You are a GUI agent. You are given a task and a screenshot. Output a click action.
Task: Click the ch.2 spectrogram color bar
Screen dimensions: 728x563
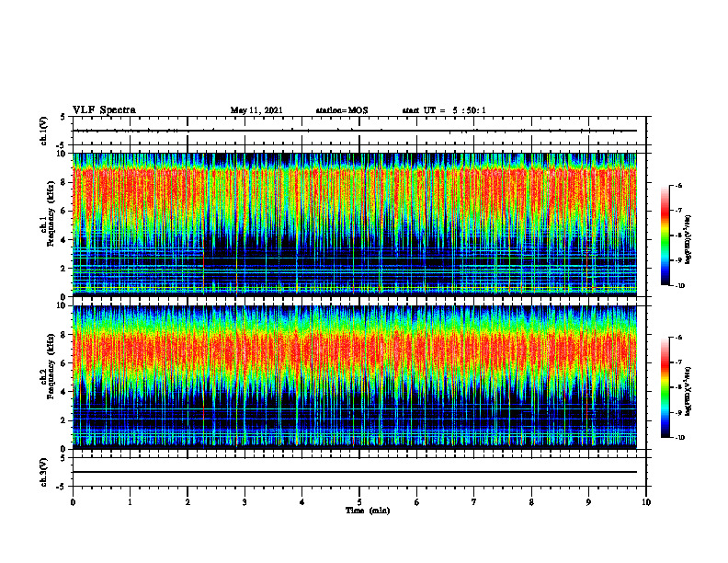[665, 387]
